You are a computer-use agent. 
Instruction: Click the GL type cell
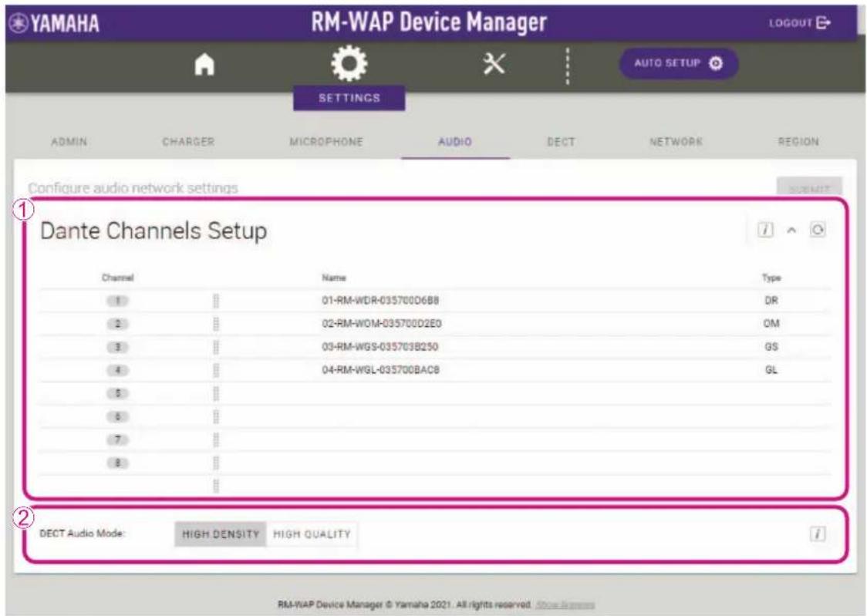771,370
